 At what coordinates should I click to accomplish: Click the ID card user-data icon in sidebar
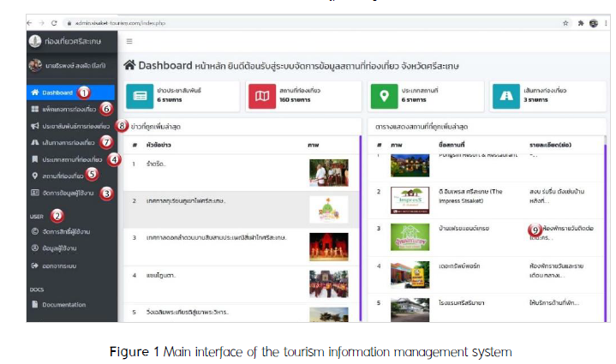tap(34, 193)
